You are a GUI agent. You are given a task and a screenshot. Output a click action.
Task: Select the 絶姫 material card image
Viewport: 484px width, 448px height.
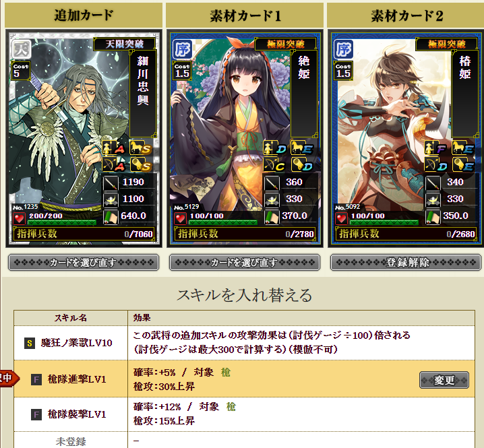click(x=245, y=139)
